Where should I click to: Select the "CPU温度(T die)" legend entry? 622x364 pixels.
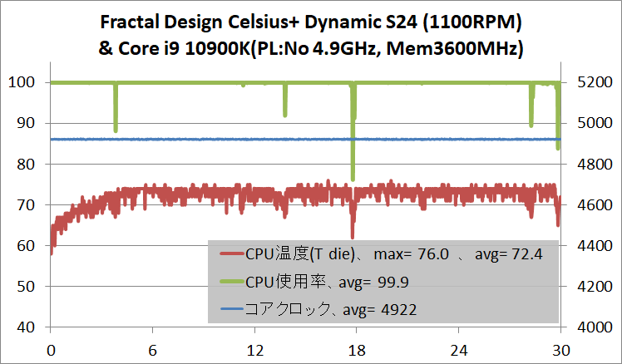pos(381,253)
